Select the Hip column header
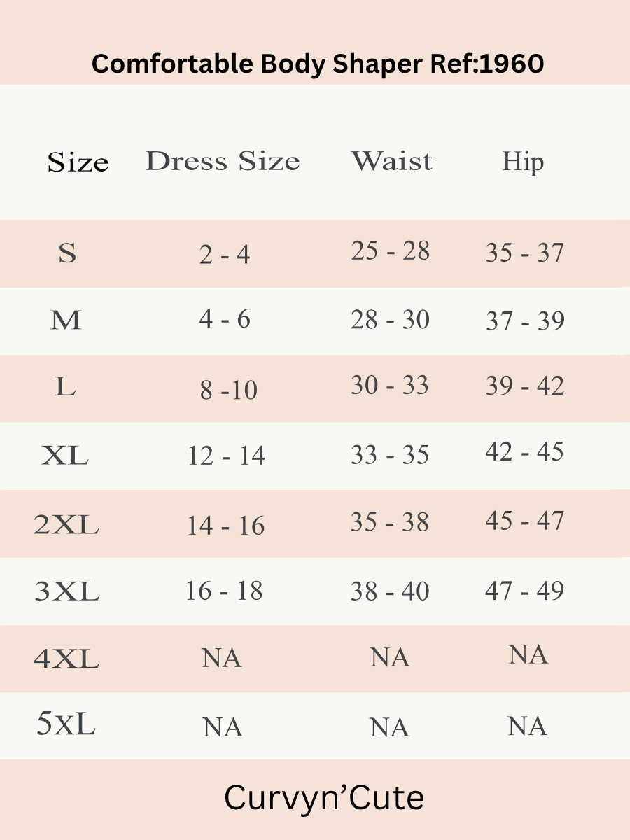The height and width of the screenshot is (840, 630). [x=523, y=162]
